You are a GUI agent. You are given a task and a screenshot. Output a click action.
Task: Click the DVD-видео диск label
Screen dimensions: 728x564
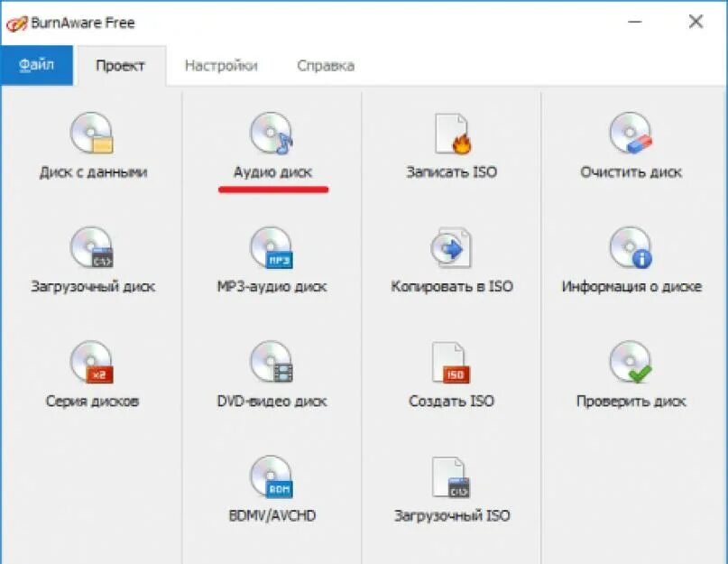(272, 402)
